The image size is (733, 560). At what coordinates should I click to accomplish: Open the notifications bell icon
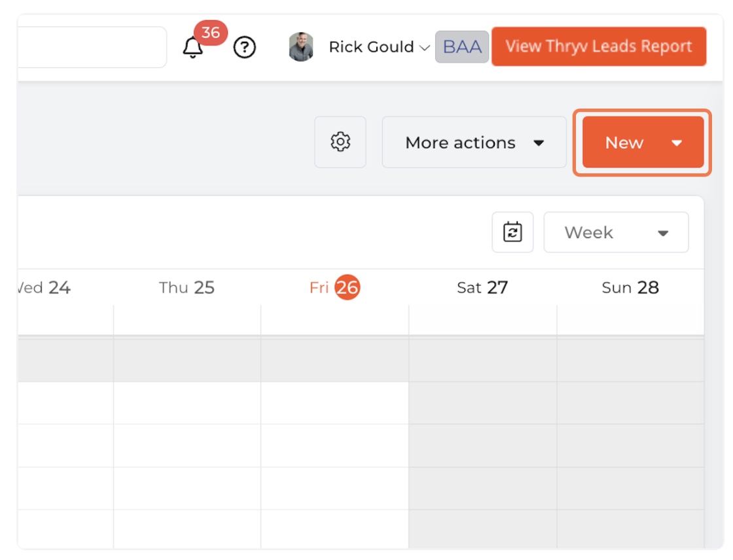[x=192, y=47]
